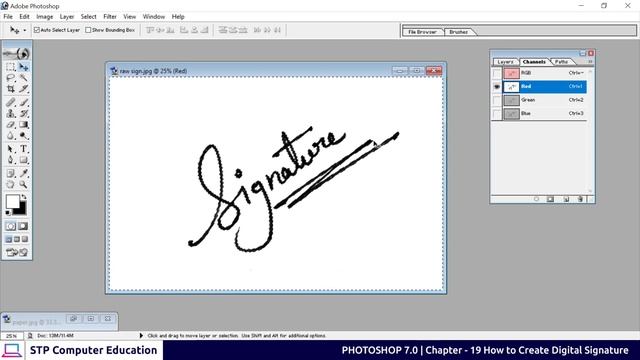Open the Help menu
Image resolution: width=640 pixels, height=360 pixels.
click(x=178, y=17)
